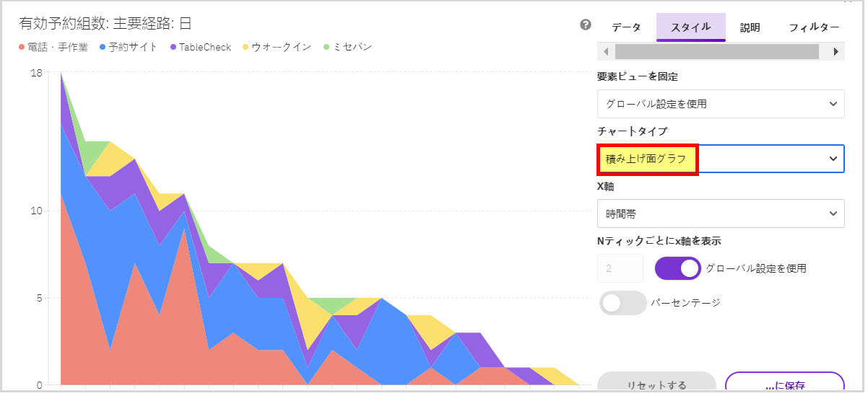Click the horizontal tab scrollbar
868x396 pixels.
[x=716, y=52]
